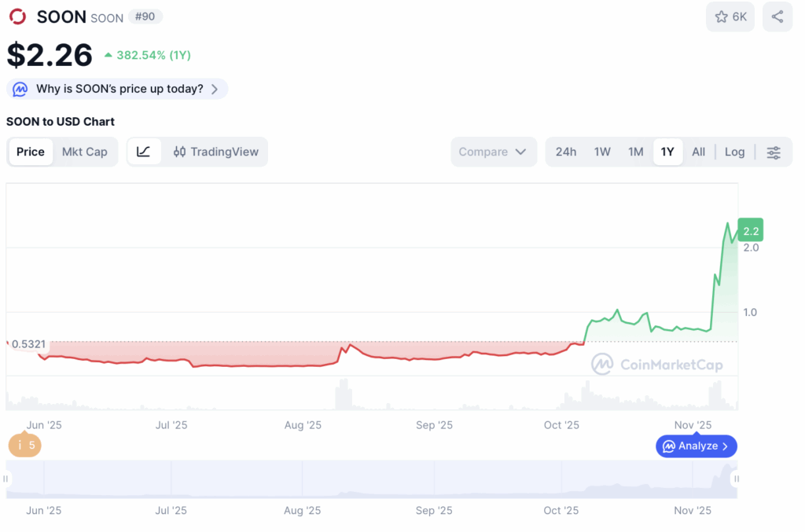The image size is (805, 532).
Task: Click the green 2.2 current price label
Action: (x=751, y=230)
